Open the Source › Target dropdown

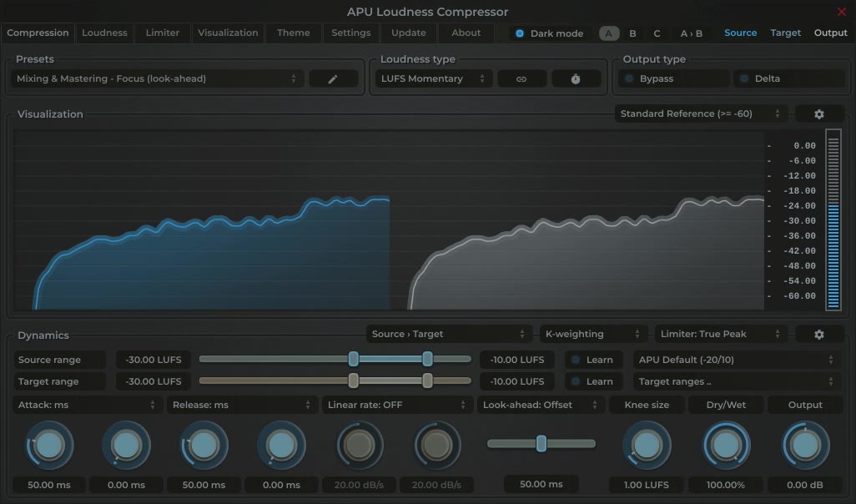(449, 334)
